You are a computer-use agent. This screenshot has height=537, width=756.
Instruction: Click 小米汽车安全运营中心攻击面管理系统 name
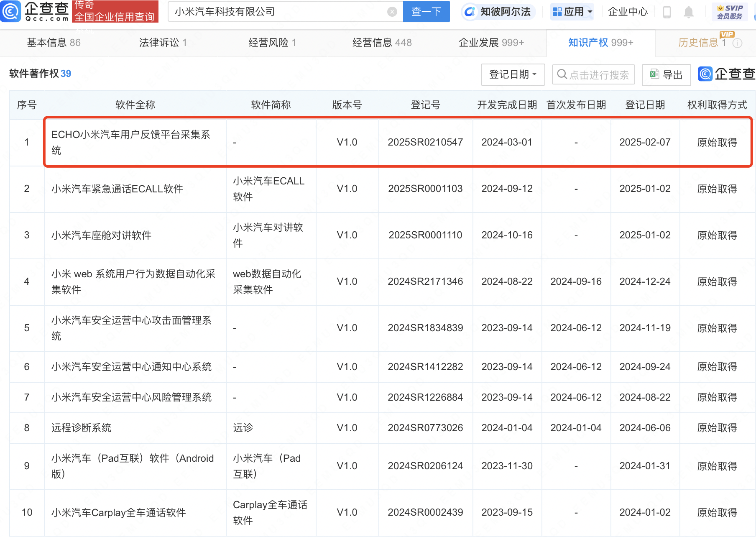(x=131, y=328)
